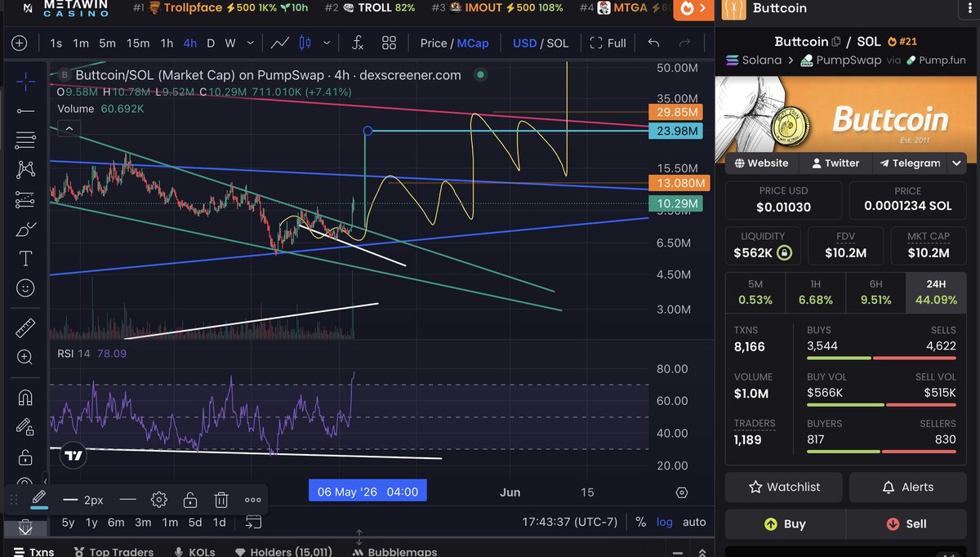Toggle magnet mode for drawings
This screenshot has width=980, height=557.
(x=25, y=398)
